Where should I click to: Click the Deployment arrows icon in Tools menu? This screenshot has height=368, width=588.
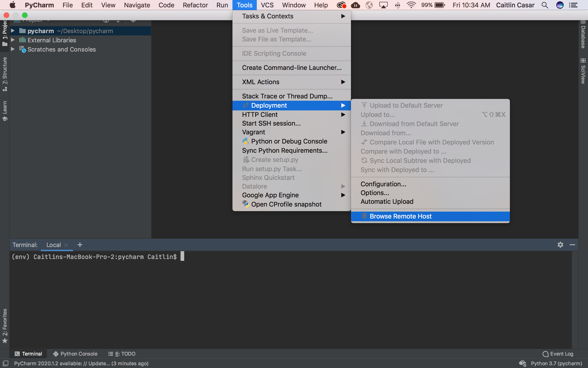(x=246, y=105)
